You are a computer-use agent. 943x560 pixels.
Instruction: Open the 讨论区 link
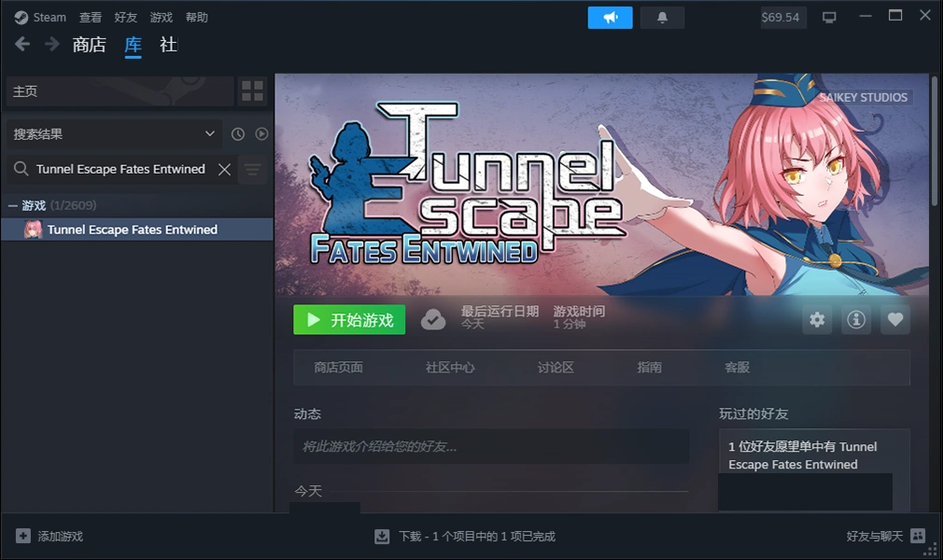point(556,368)
